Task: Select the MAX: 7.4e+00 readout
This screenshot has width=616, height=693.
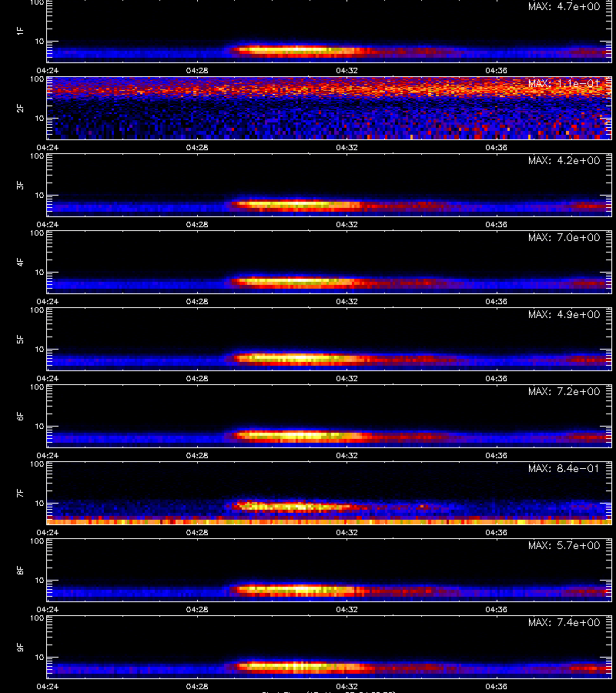Action: tap(564, 622)
